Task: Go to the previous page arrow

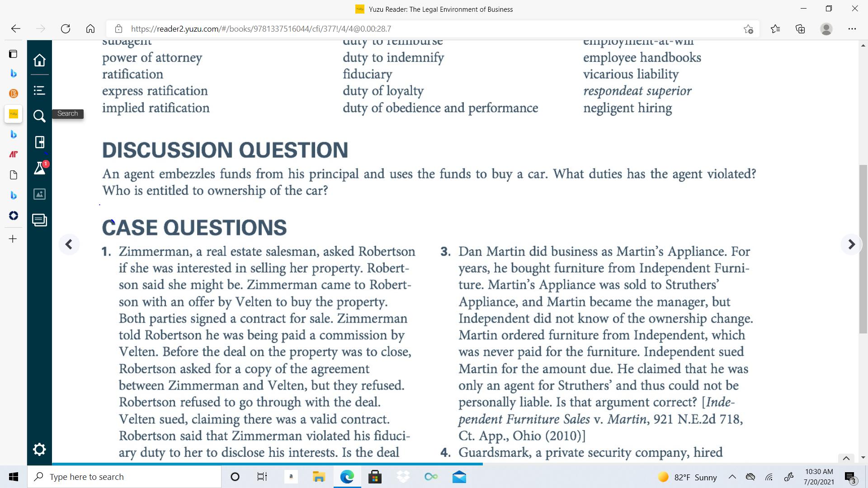Action: click(x=69, y=244)
